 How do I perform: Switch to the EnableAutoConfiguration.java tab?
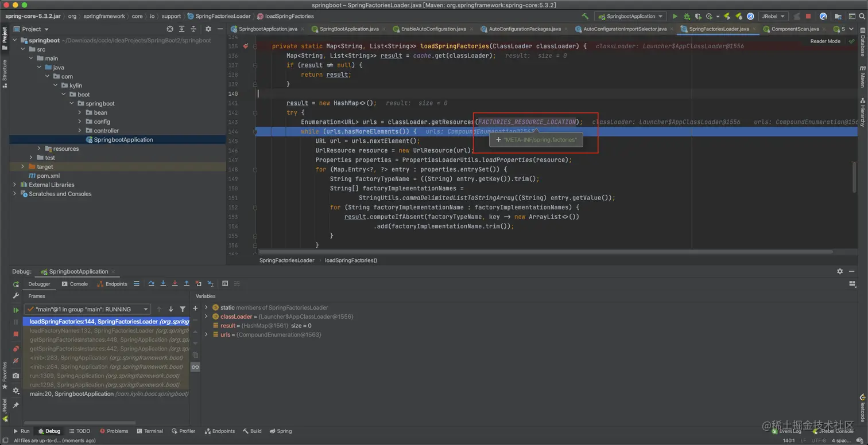(x=434, y=29)
